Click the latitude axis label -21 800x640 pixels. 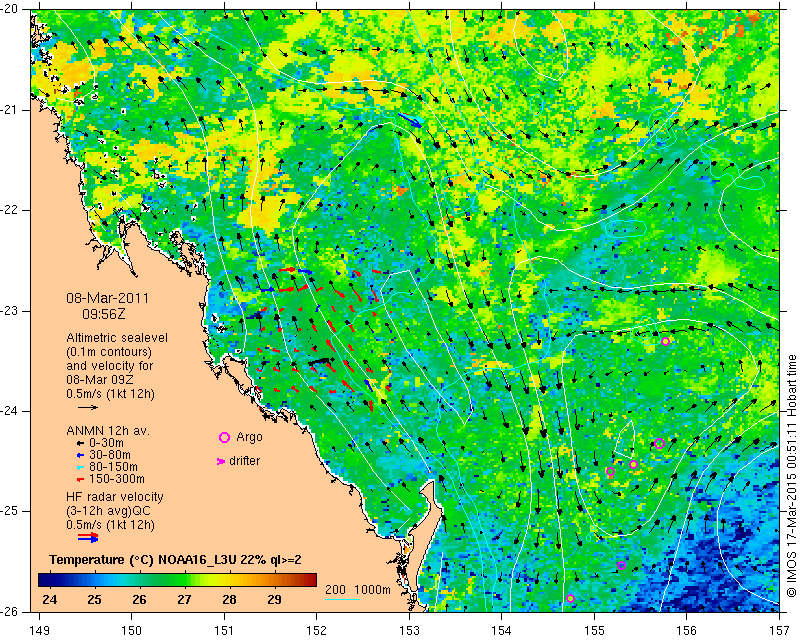(9, 110)
